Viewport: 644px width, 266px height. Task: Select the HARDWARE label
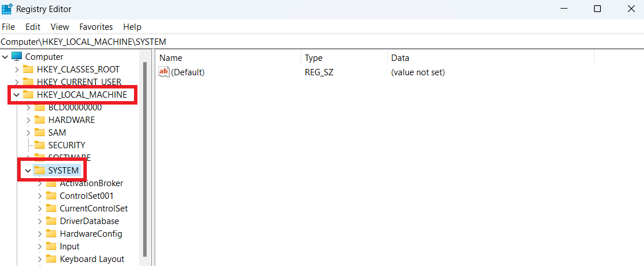[x=71, y=120]
